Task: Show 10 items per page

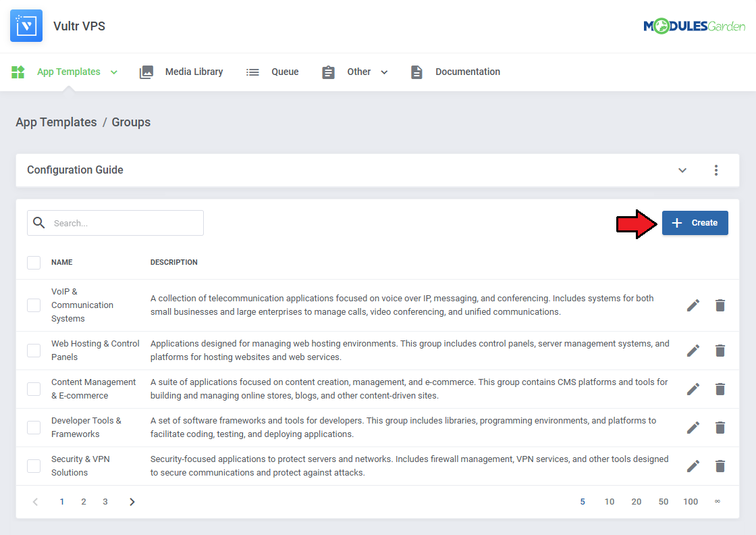Action: point(610,502)
